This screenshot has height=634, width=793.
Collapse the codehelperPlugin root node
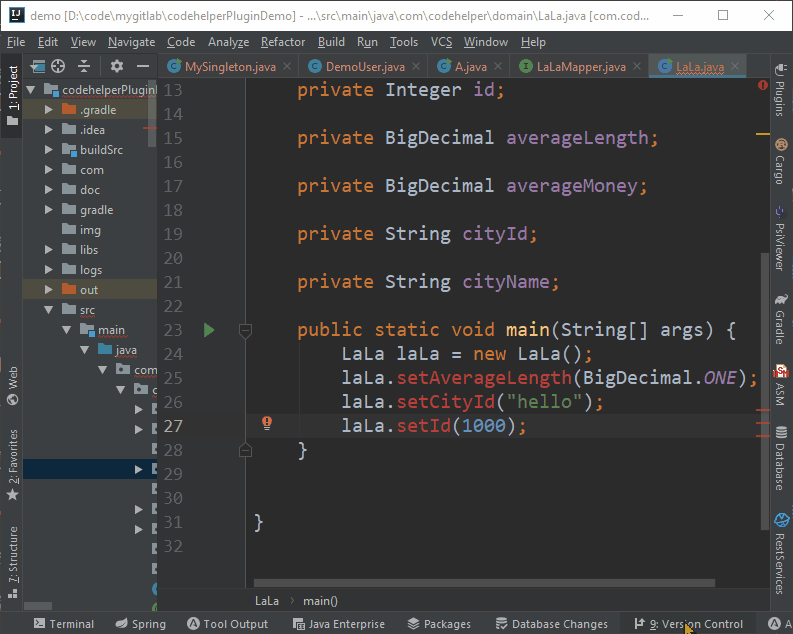pyautogui.click(x=31, y=90)
